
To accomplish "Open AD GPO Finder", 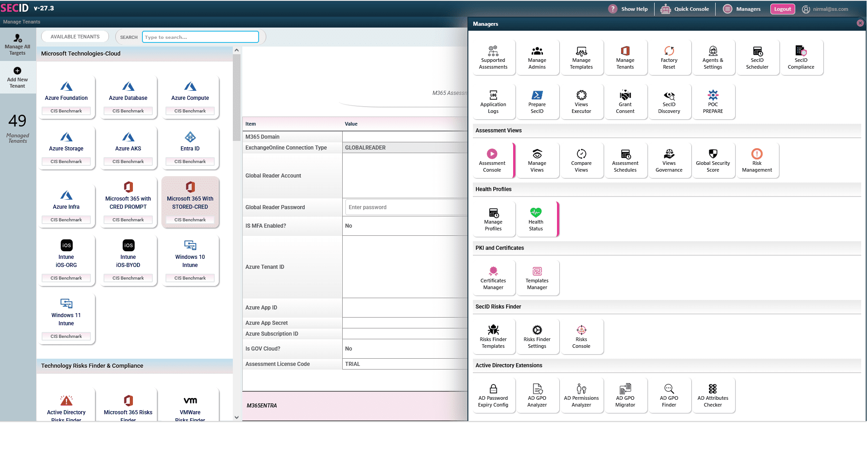I will (x=669, y=395).
